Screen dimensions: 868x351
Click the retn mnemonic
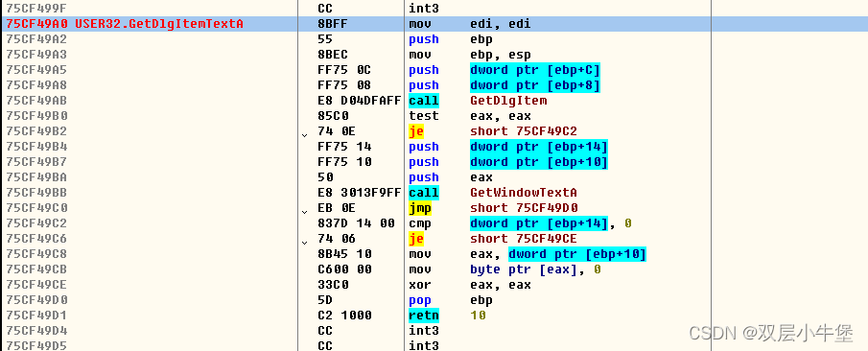click(x=424, y=315)
